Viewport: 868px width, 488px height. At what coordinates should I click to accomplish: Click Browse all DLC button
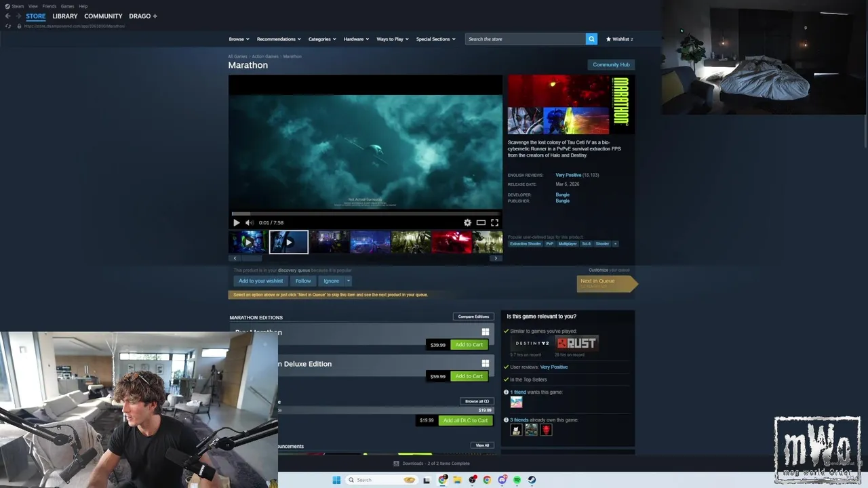coord(477,401)
